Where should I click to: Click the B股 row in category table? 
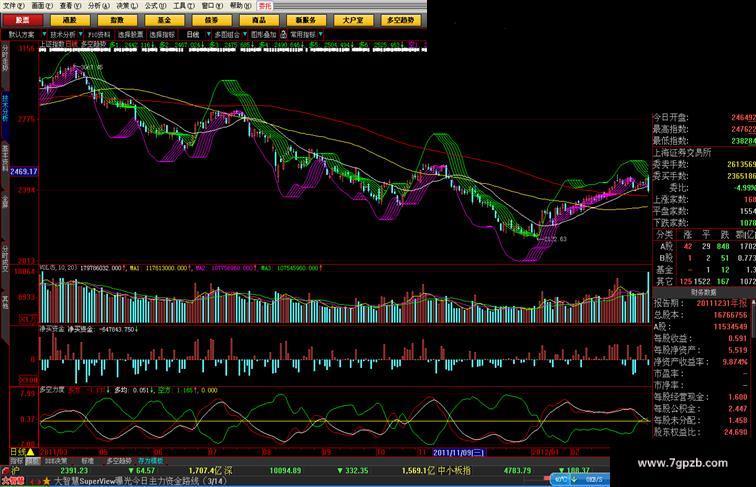point(704,258)
